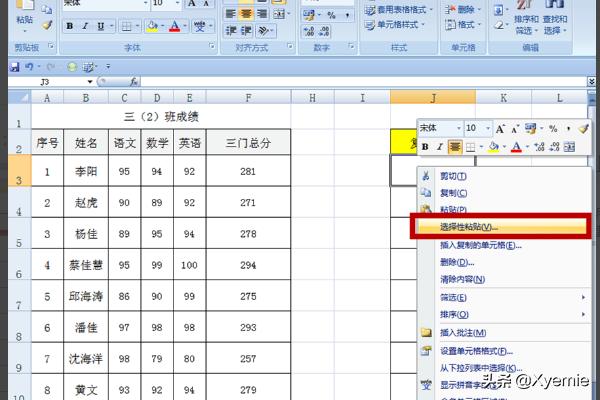
Task: Click the Save icon in quick access toolbar
Action: [x=14, y=67]
